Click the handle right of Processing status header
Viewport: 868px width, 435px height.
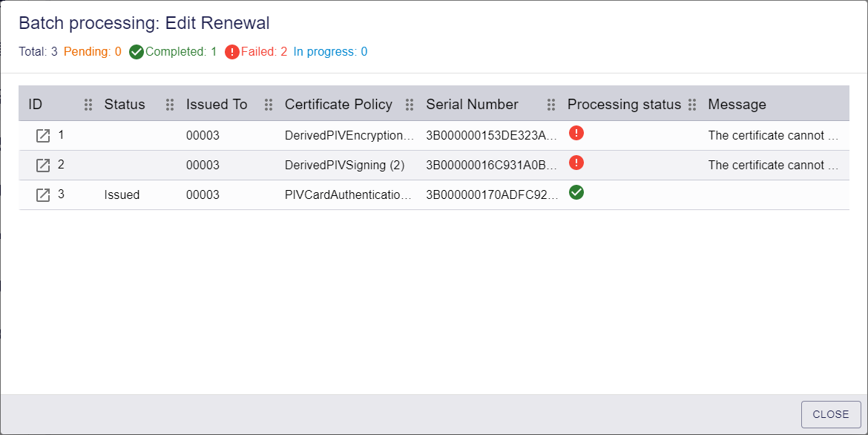click(x=692, y=105)
